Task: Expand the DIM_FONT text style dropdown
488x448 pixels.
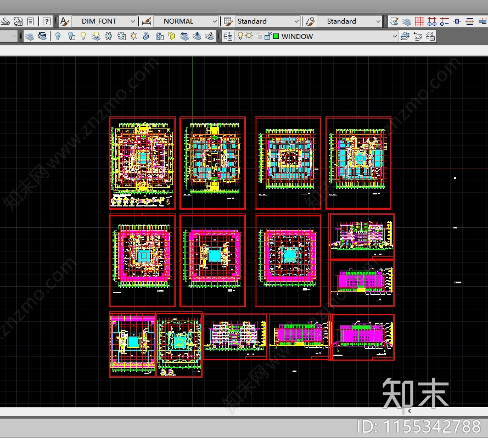Action: coord(133,21)
